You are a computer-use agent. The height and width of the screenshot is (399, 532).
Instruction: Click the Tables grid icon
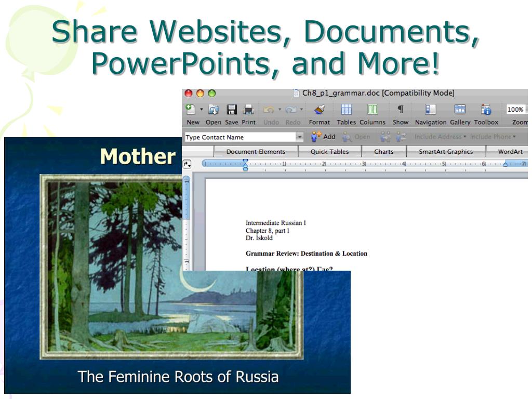[346, 109]
